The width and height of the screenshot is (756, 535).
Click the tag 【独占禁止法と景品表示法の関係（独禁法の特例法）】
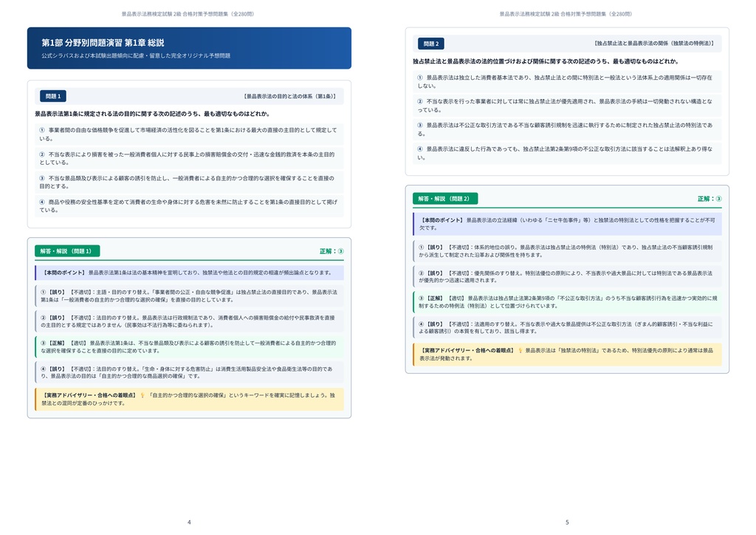tap(654, 44)
